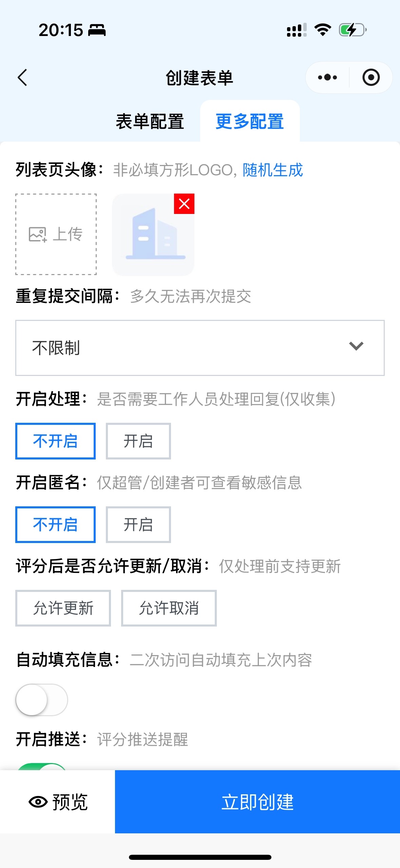The width and height of the screenshot is (400, 868).
Task: Select 开启 under 开启处理
Action: click(138, 441)
